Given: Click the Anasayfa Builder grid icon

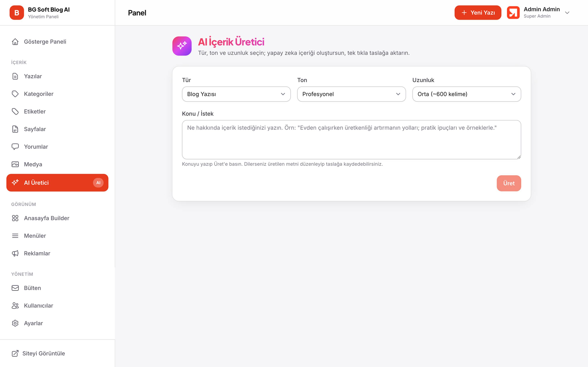Looking at the screenshot, I should [15, 218].
